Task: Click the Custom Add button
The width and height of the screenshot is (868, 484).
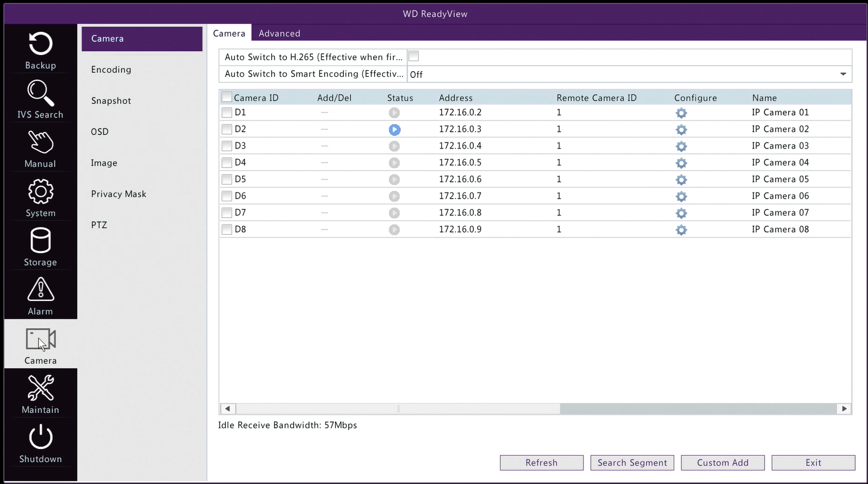Action: (x=723, y=463)
